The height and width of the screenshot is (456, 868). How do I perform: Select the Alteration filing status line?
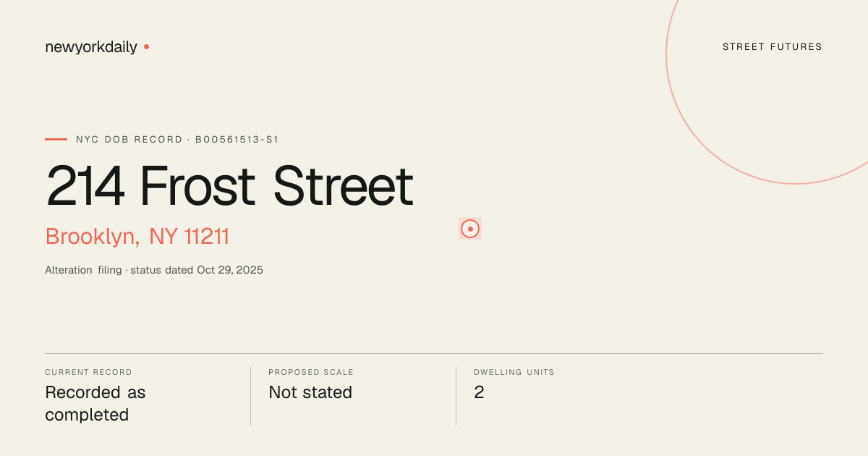click(x=154, y=270)
